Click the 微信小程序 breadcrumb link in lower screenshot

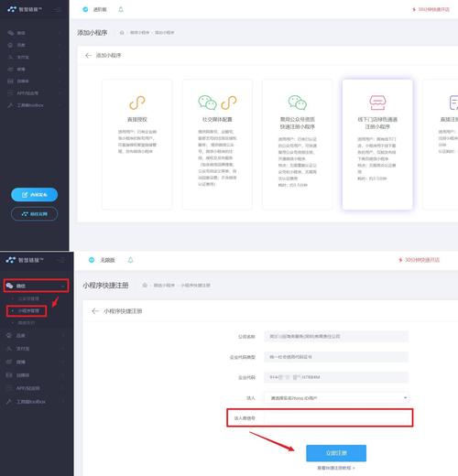tap(164, 285)
